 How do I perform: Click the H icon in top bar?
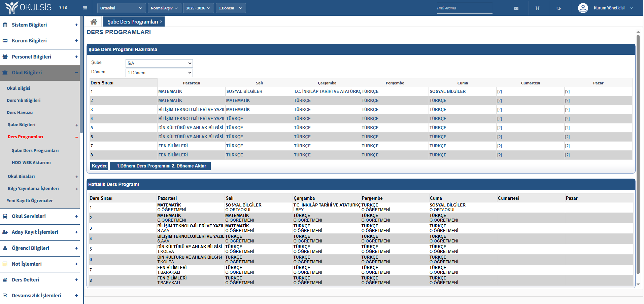point(537,8)
